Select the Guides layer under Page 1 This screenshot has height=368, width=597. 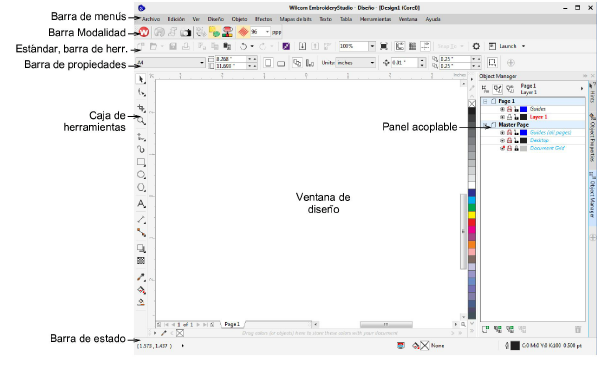point(538,109)
